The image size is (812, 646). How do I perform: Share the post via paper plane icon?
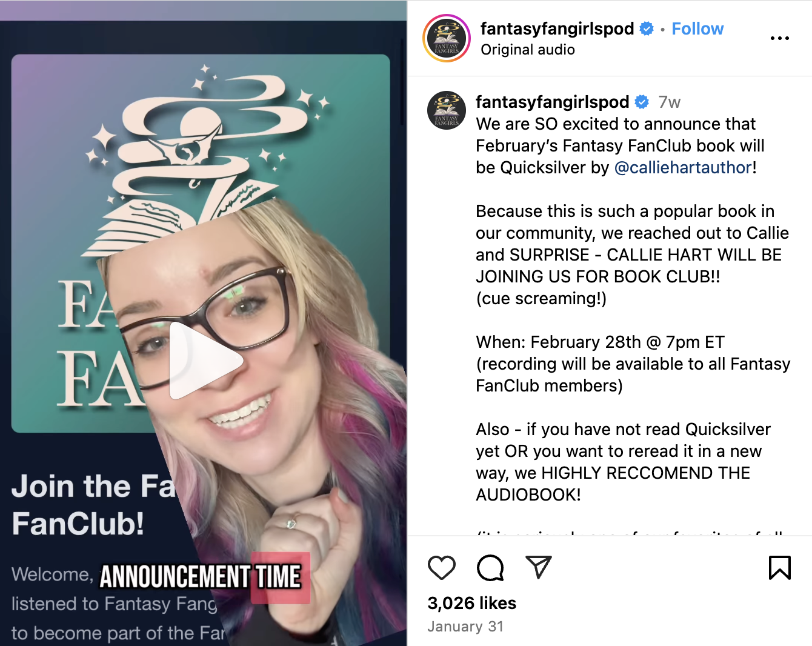point(539,567)
